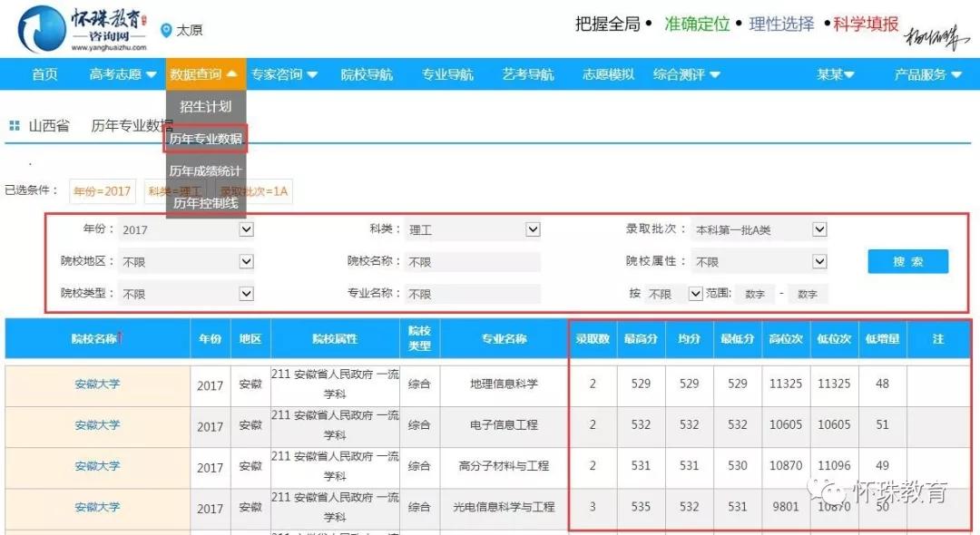
Task: Click the red sort arrow on 院校名称 header
Action: point(121,338)
